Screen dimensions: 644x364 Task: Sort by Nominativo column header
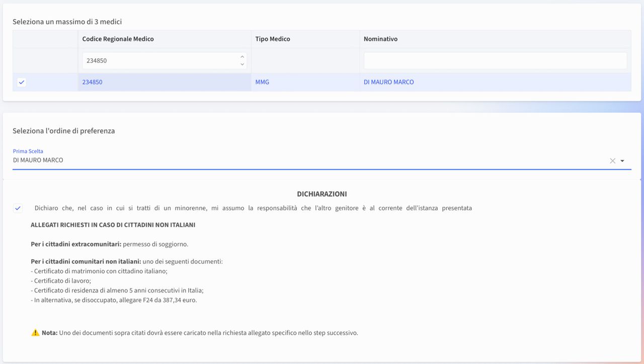click(x=380, y=39)
